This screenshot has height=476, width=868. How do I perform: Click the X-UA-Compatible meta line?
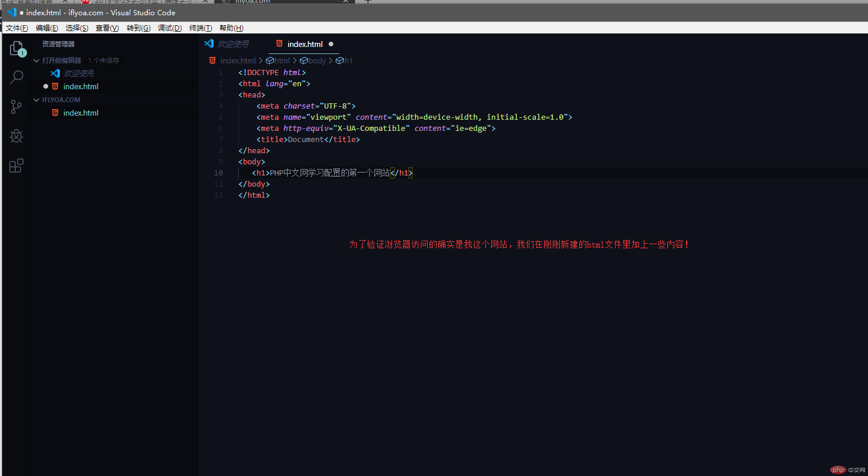click(x=376, y=129)
